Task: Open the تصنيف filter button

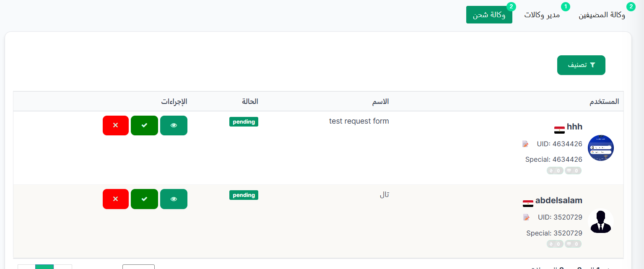Action: point(581,65)
